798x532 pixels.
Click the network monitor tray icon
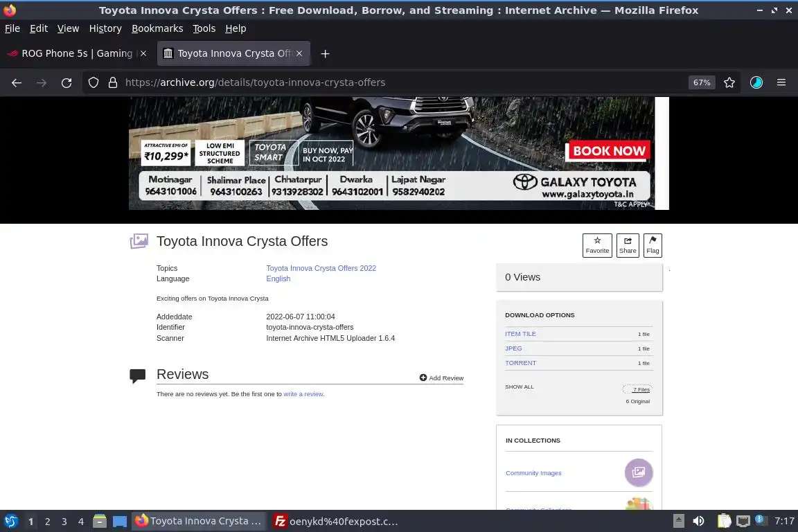point(743,522)
